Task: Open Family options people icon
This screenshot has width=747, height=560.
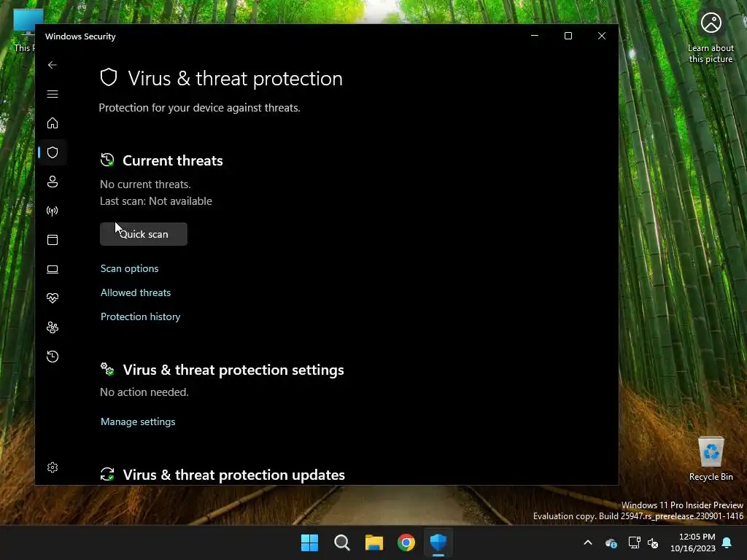Action: click(x=53, y=327)
